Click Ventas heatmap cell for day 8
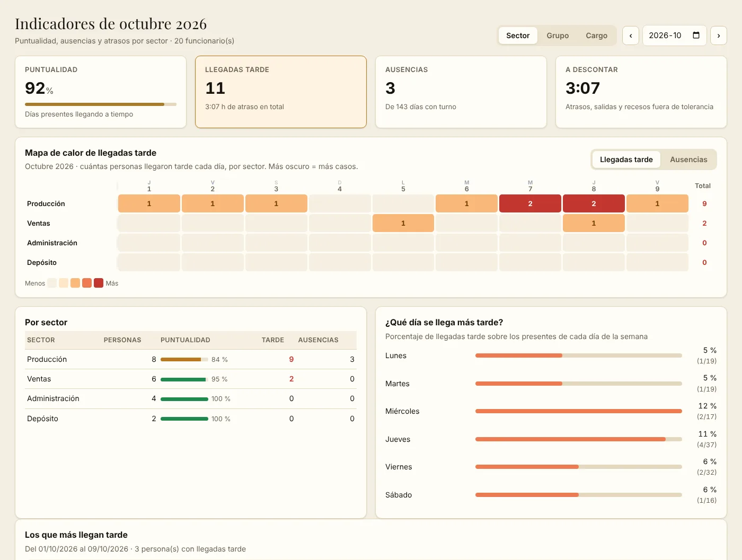742x560 pixels. point(594,223)
